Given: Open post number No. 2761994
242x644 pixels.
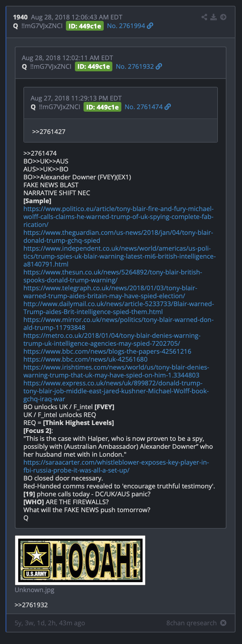Looking at the screenshot, I should [x=126, y=26].
